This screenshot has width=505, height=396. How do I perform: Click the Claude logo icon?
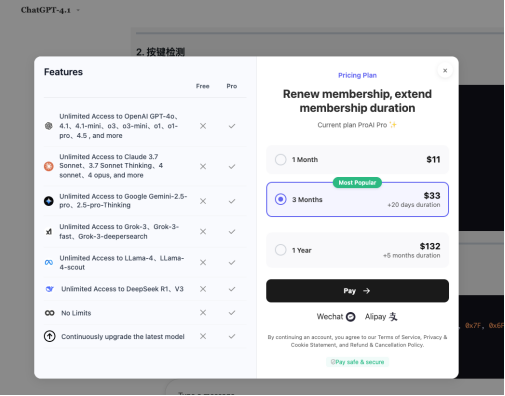coord(49,166)
